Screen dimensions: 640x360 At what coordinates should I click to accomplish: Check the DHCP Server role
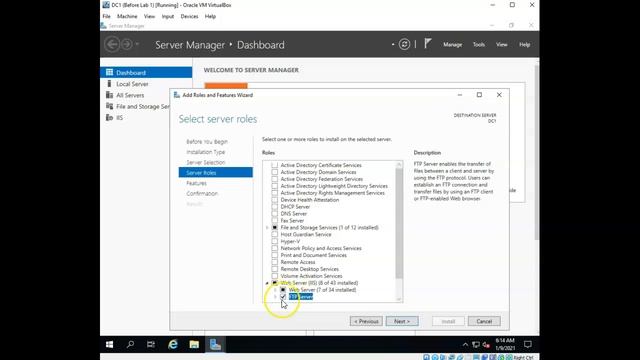point(275,207)
